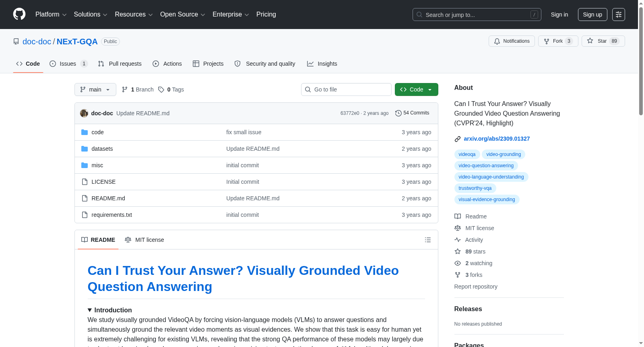Image resolution: width=644 pixels, height=347 pixels.
Task: View the 54 Commits history
Action: click(412, 113)
